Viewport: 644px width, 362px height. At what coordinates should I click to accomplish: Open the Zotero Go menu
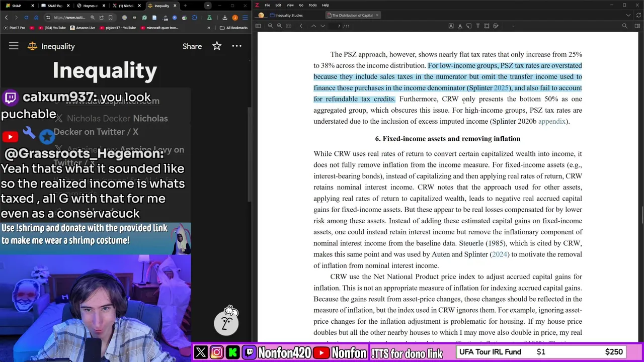(x=301, y=5)
